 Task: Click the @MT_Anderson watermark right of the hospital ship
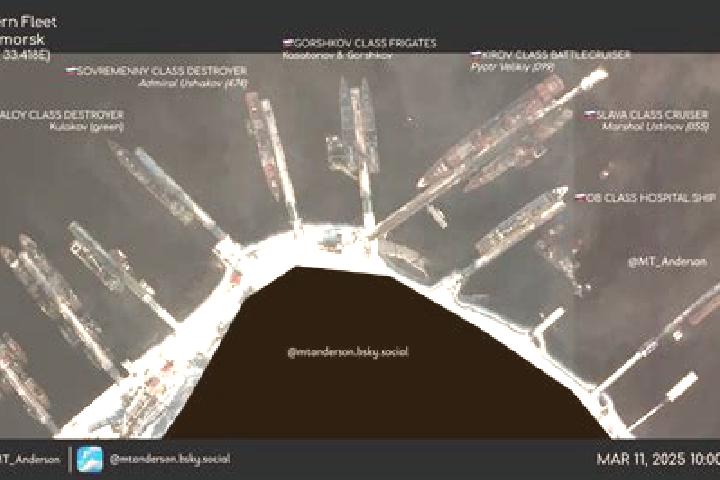667,262
